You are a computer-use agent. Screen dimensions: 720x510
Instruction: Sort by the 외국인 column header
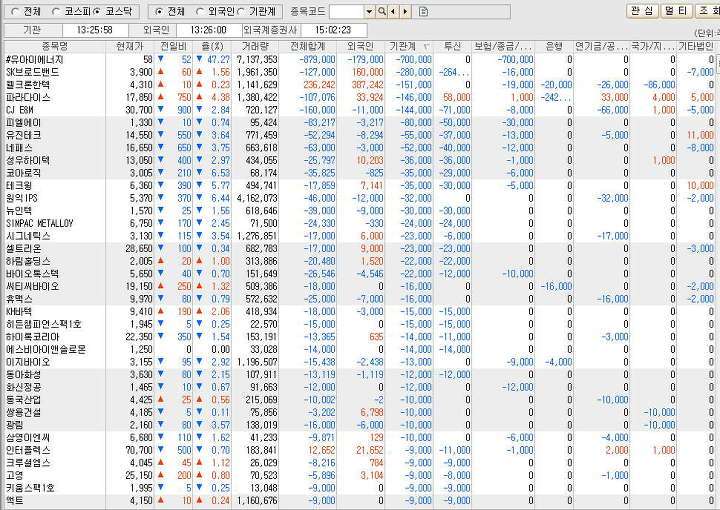[x=360, y=46]
